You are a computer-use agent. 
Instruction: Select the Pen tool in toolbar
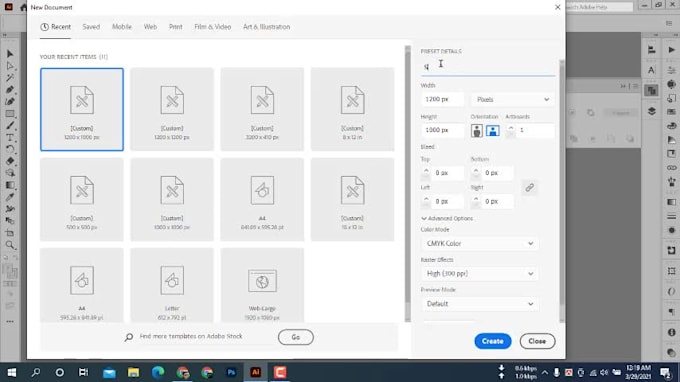pyautogui.click(x=10, y=89)
